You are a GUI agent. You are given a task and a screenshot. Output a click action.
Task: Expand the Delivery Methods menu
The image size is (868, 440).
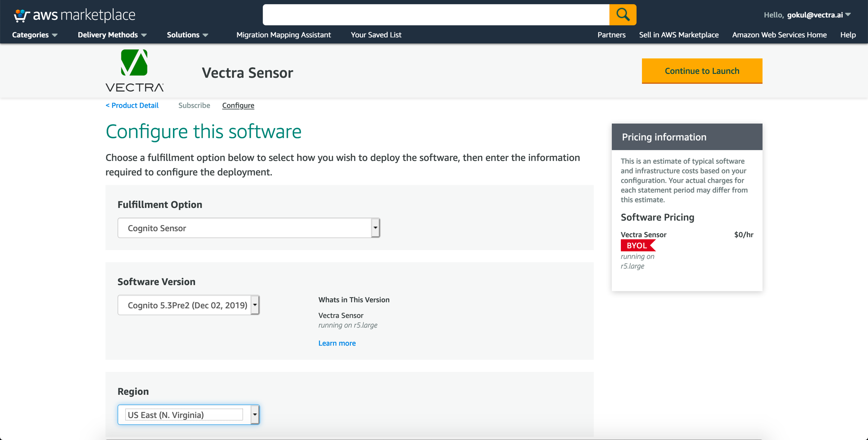[112, 35]
